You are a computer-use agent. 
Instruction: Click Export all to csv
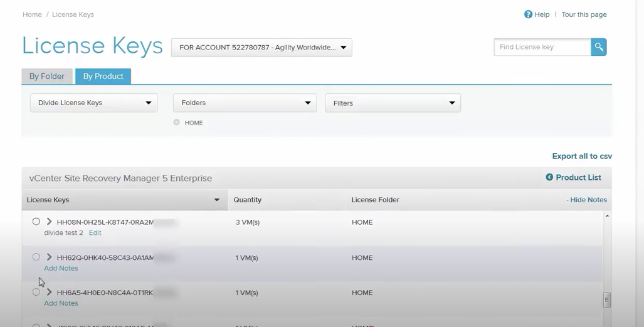(582, 156)
